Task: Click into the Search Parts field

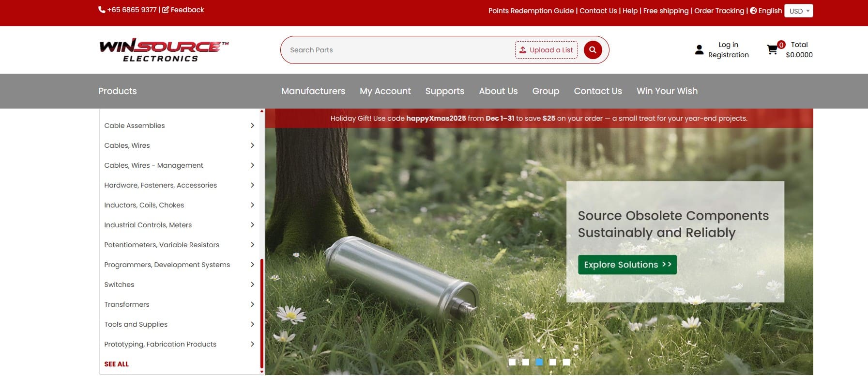Action: (397, 50)
